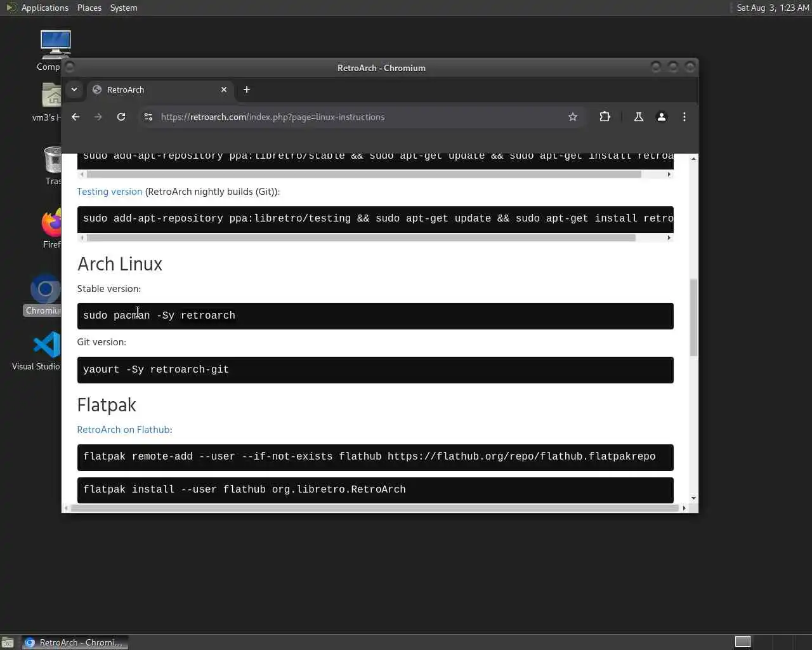This screenshot has height=650, width=812.
Task: Click right arrow of stable PPA code scrollbar
Action: tap(669, 174)
